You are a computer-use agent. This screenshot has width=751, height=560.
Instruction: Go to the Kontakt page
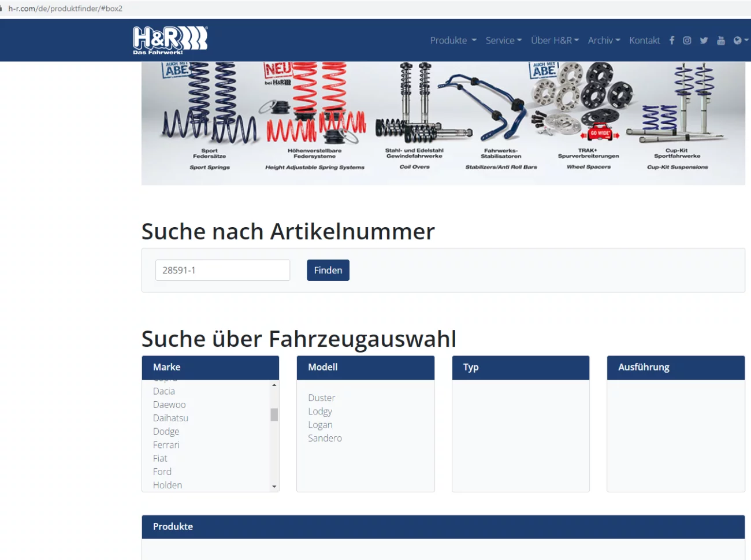tap(644, 40)
